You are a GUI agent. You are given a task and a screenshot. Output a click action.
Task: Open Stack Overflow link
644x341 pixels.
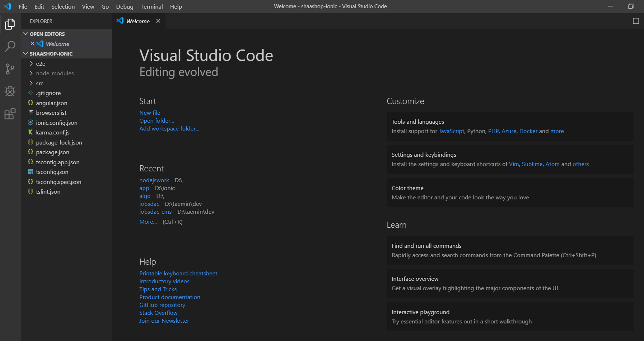pyautogui.click(x=158, y=313)
